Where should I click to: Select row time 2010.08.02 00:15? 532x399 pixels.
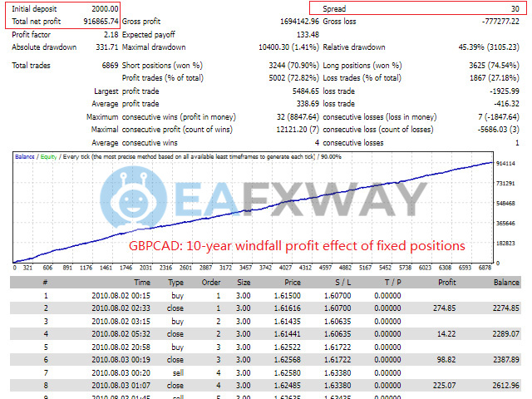coord(121,296)
